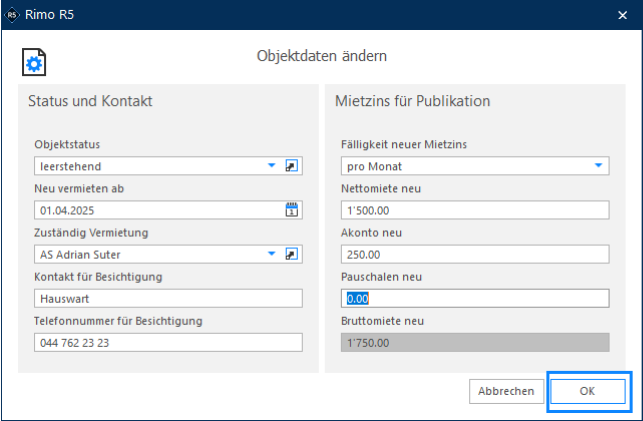Viewport: 643px width, 421px height.
Task: Click the 'Objektdaten ändern' heading
Action: tap(322, 56)
